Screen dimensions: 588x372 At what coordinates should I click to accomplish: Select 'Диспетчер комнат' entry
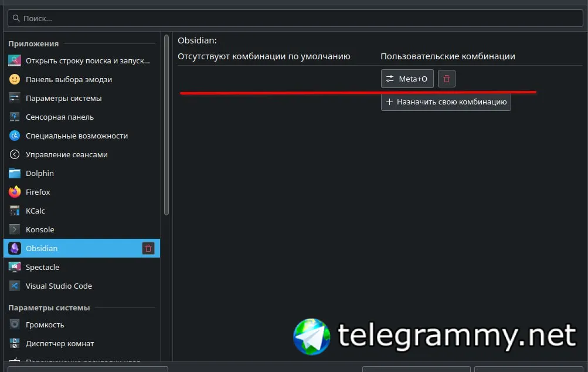(81, 343)
